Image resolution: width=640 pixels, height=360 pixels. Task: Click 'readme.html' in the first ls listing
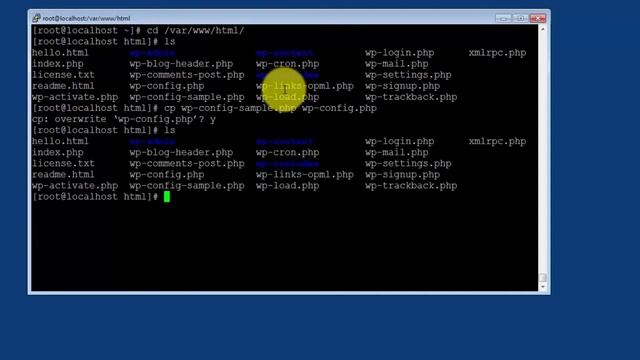(x=63, y=86)
